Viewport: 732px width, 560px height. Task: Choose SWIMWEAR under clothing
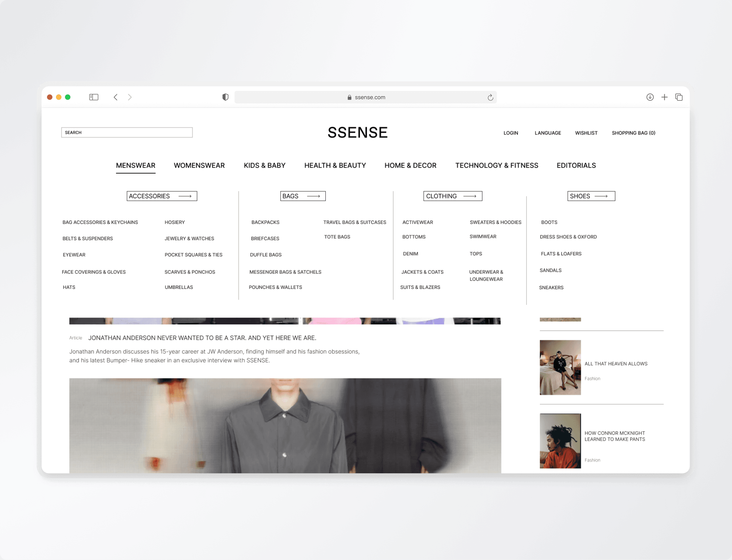tap(483, 237)
